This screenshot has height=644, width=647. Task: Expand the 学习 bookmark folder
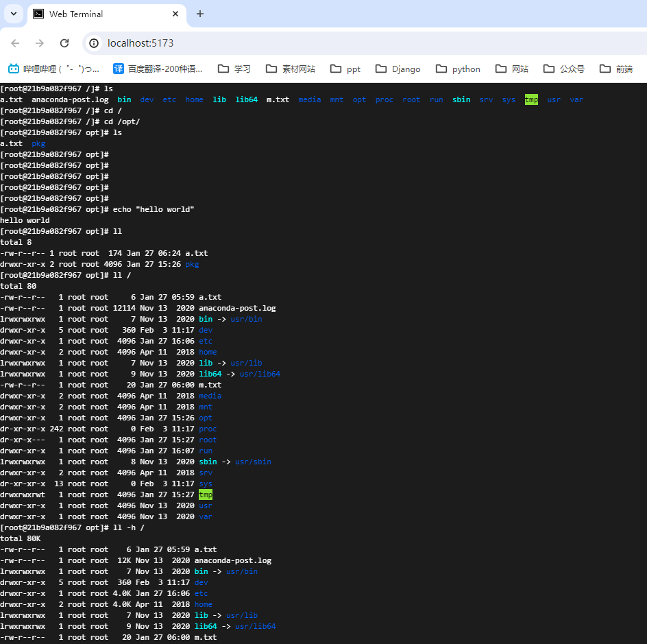[x=234, y=69]
